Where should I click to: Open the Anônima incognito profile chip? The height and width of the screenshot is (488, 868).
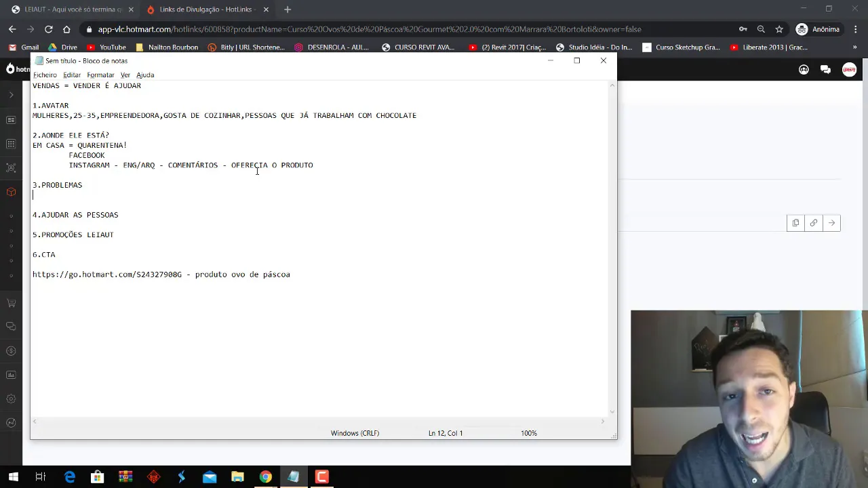click(x=818, y=29)
